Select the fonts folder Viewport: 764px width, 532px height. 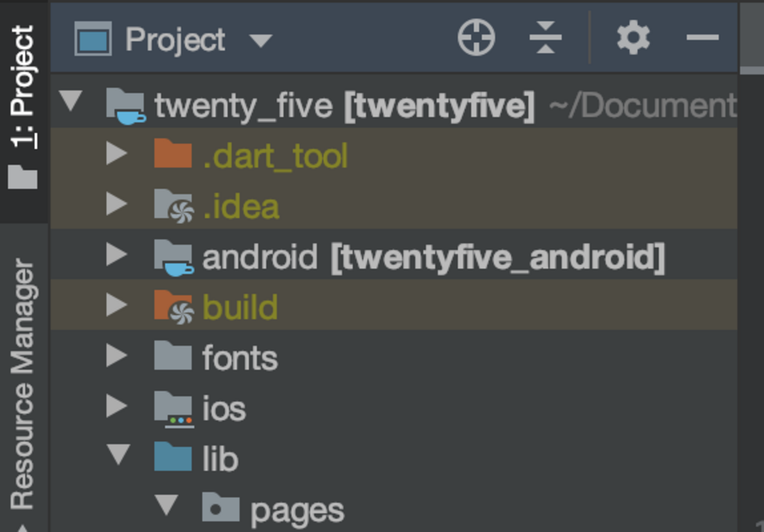(240, 358)
